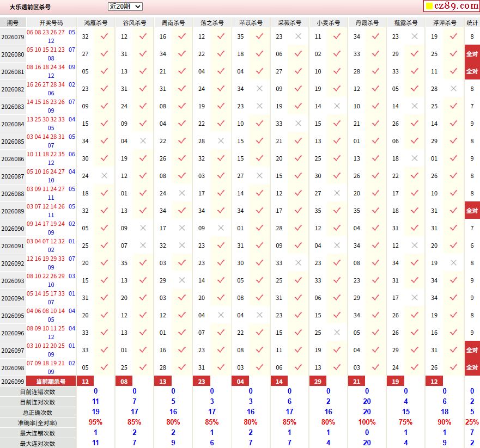Select the 鸿雁杀号 column header
The image size is (480, 448).
click(96, 23)
